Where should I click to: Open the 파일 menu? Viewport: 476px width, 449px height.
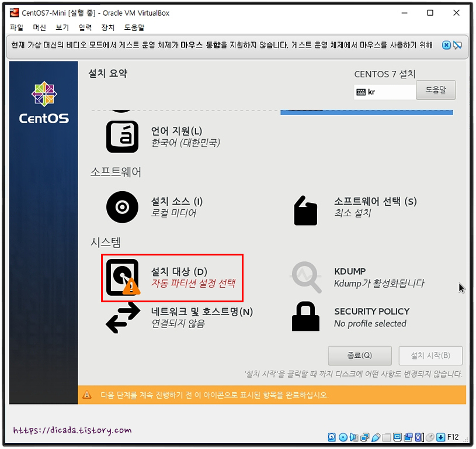[x=17, y=27]
